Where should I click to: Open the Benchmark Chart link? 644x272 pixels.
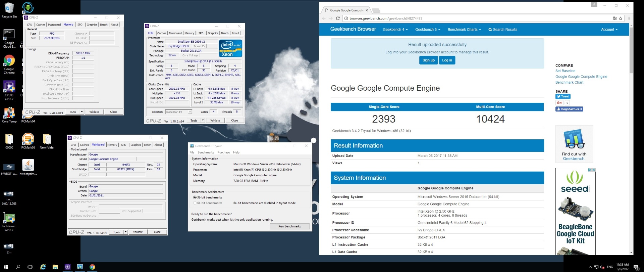click(569, 82)
